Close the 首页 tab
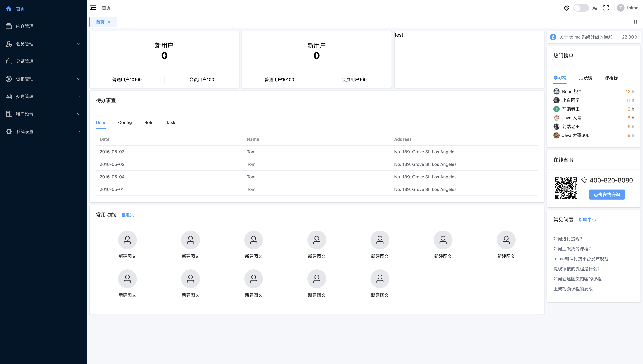Image resolution: width=643 pixels, height=364 pixels. (x=109, y=22)
